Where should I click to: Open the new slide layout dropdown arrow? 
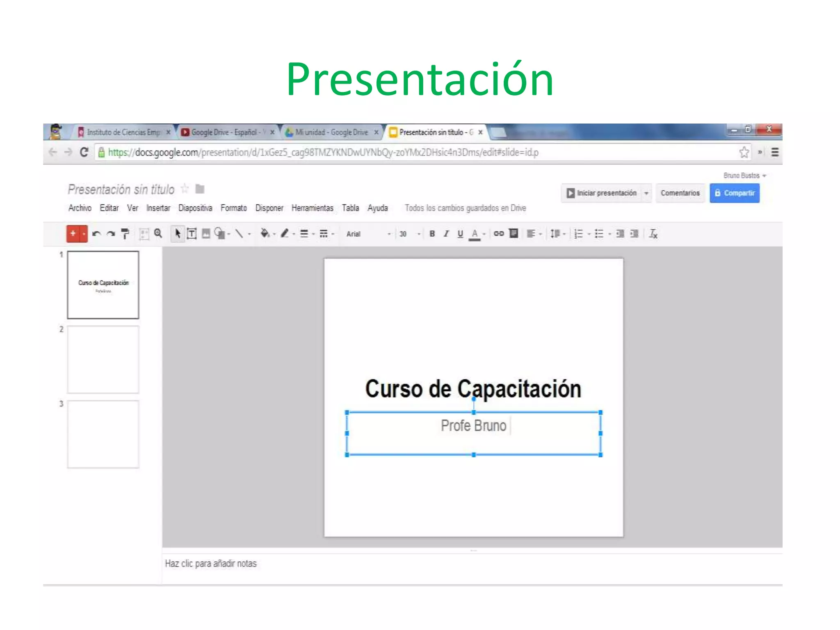pyautogui.click(x=84, y=234)
